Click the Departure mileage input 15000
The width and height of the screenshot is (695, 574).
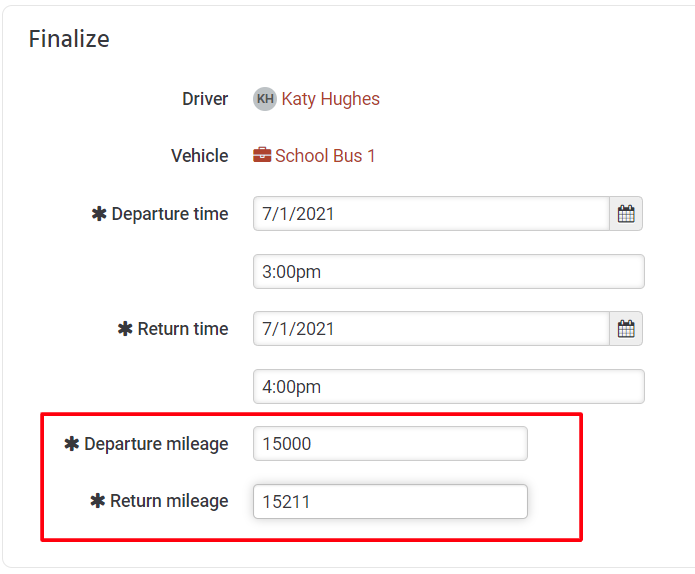(390, 444)
